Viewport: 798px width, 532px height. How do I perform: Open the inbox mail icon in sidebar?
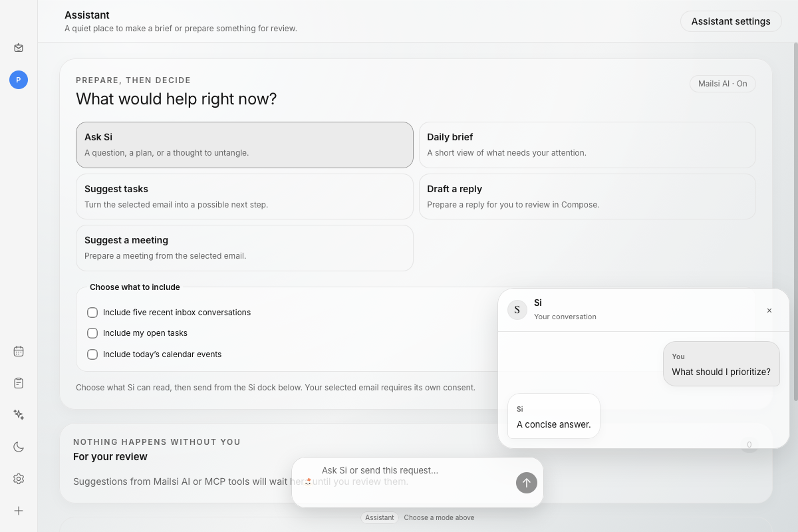[19, 48]
